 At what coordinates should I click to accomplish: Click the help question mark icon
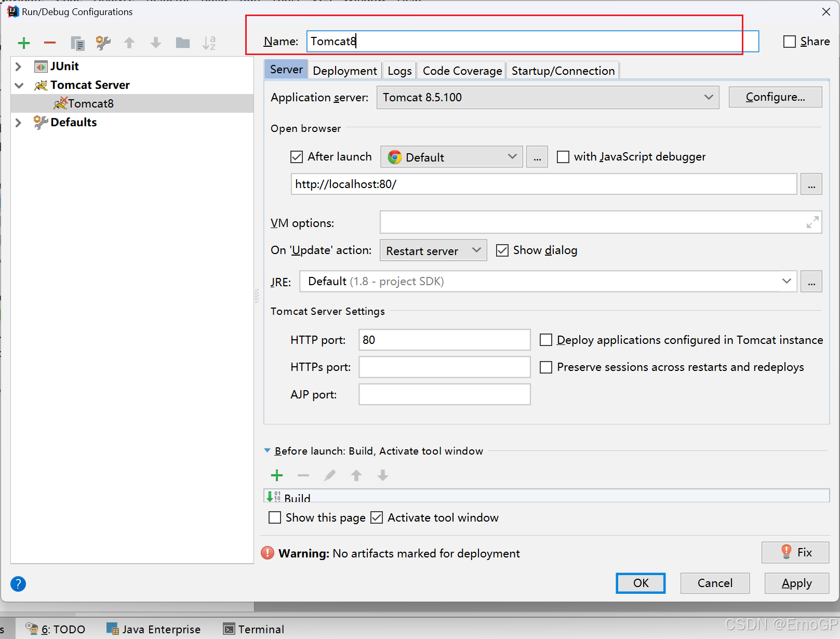18,584
